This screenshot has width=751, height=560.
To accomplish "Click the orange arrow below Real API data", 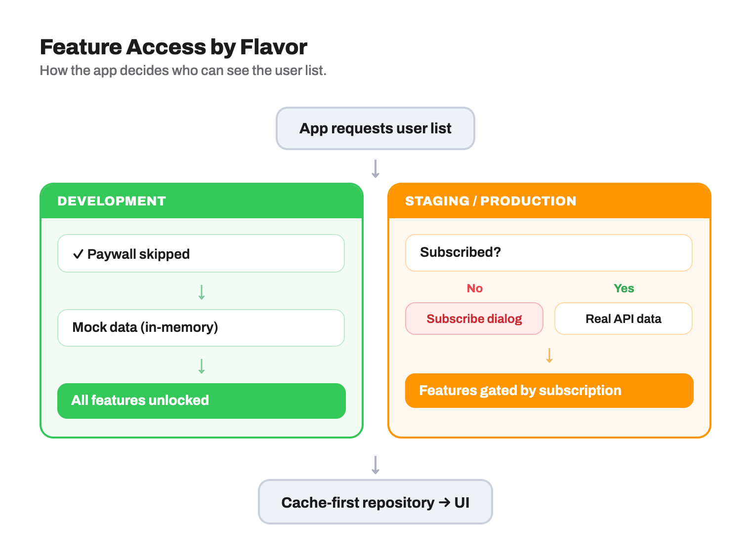I will pyautogui.click(x=549, y=355).
